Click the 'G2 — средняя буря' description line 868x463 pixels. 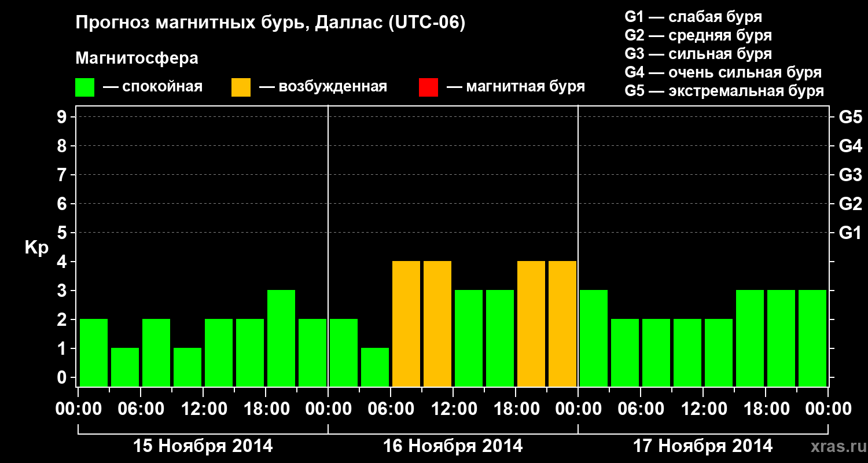click(x=698, y=35)
